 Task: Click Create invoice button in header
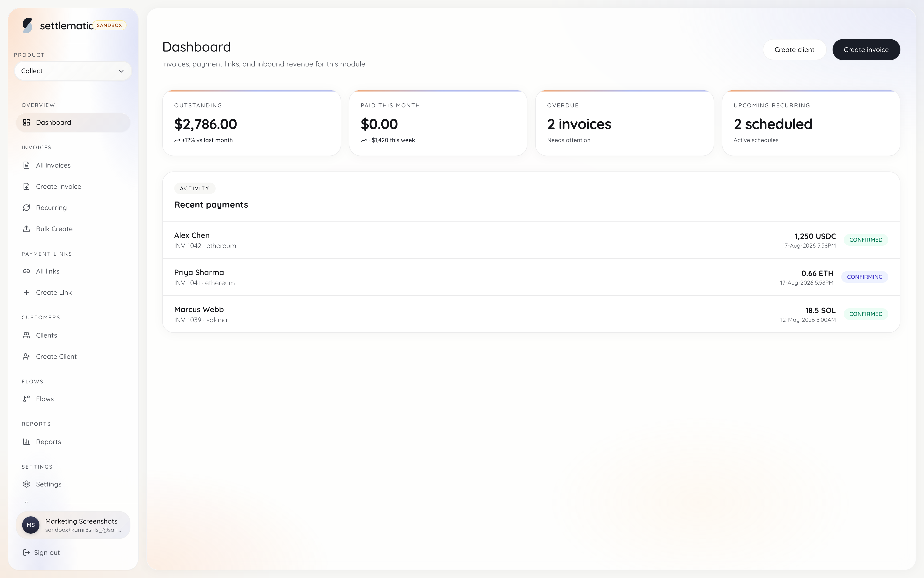click(x=866, y=50)
